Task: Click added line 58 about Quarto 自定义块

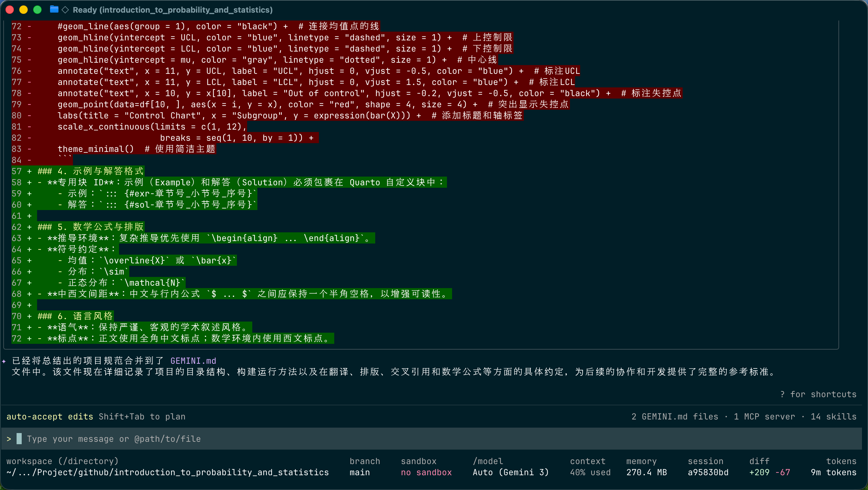Action: 229,182
